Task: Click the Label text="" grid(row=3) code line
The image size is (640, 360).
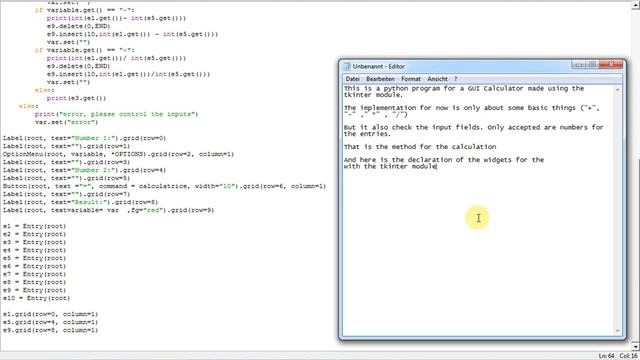Action: point(67,162)
